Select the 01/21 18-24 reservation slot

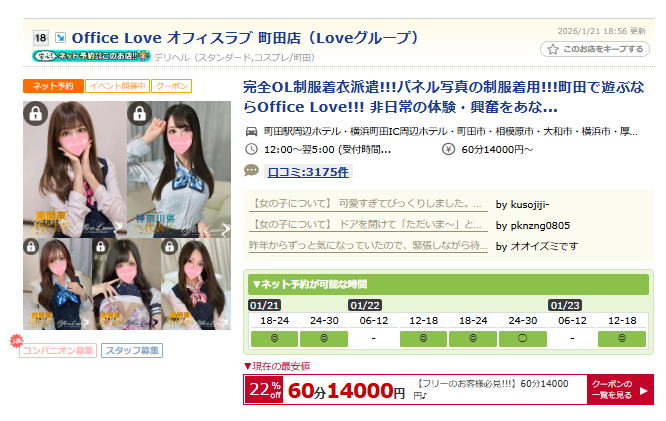pos(274,339)
